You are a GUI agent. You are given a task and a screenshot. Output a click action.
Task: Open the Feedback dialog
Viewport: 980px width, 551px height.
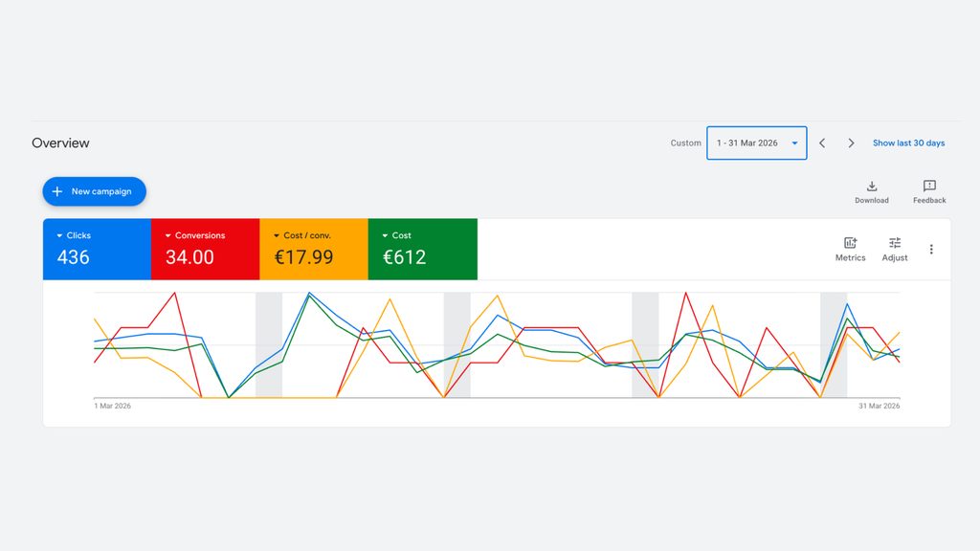[x=928, y=191]
